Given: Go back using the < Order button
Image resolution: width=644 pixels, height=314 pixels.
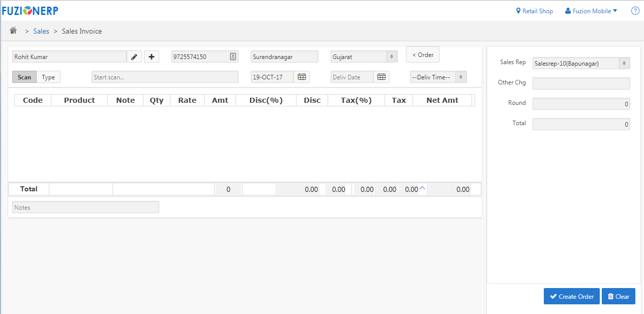Looking at the screenshot, I should coord(422,54).
